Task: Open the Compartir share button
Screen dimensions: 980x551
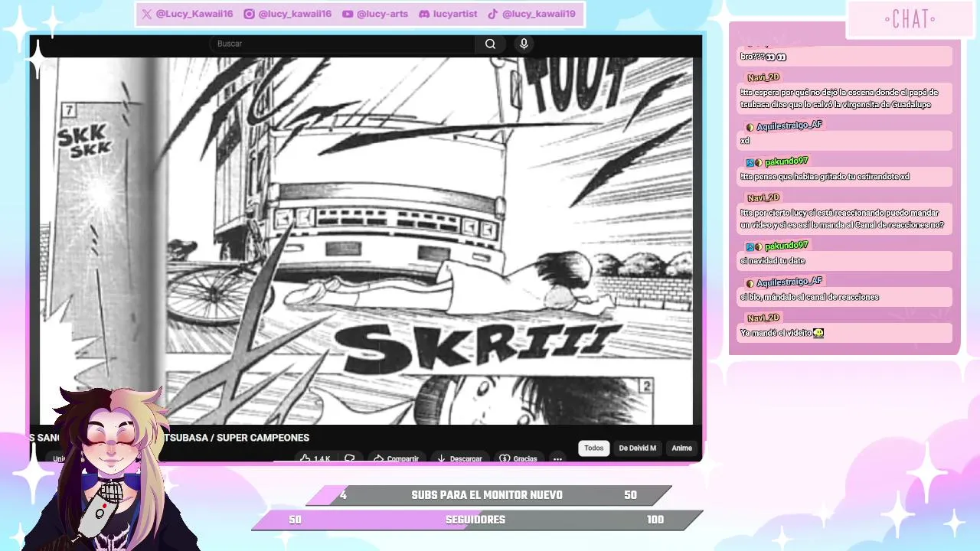Action: (x=396, y=458)
